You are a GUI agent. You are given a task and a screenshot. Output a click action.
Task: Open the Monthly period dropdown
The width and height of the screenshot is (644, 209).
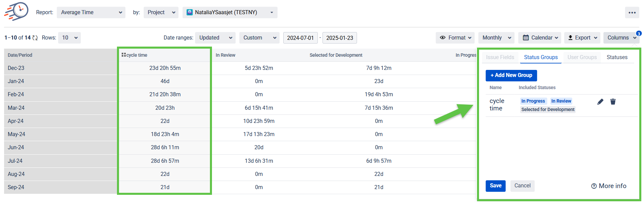point(496,38)
